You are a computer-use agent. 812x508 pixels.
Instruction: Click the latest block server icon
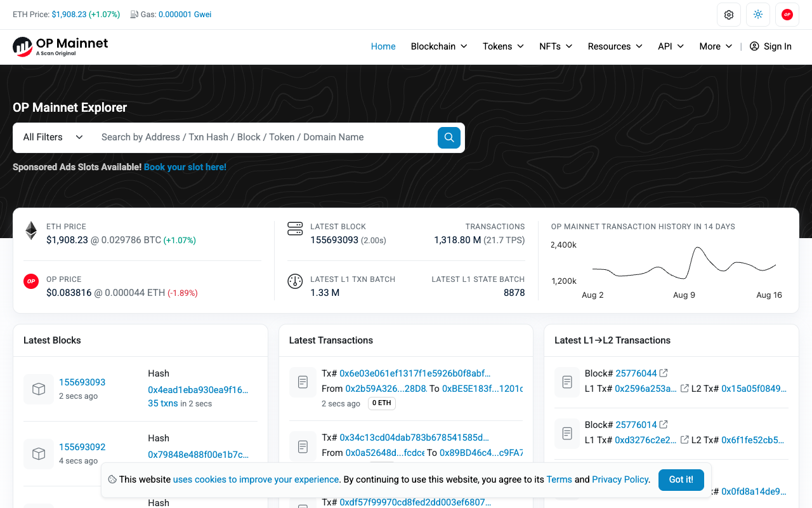click(295, 229)
